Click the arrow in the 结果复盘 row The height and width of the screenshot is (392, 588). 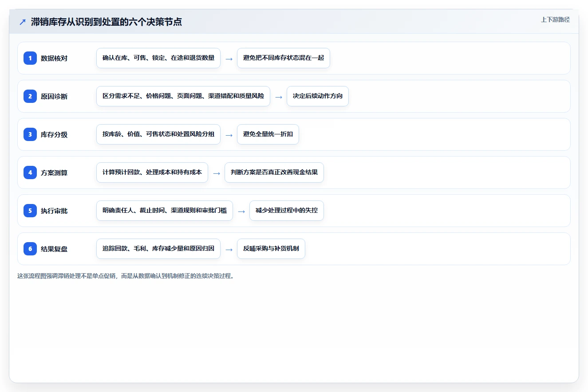click(229, 249)
